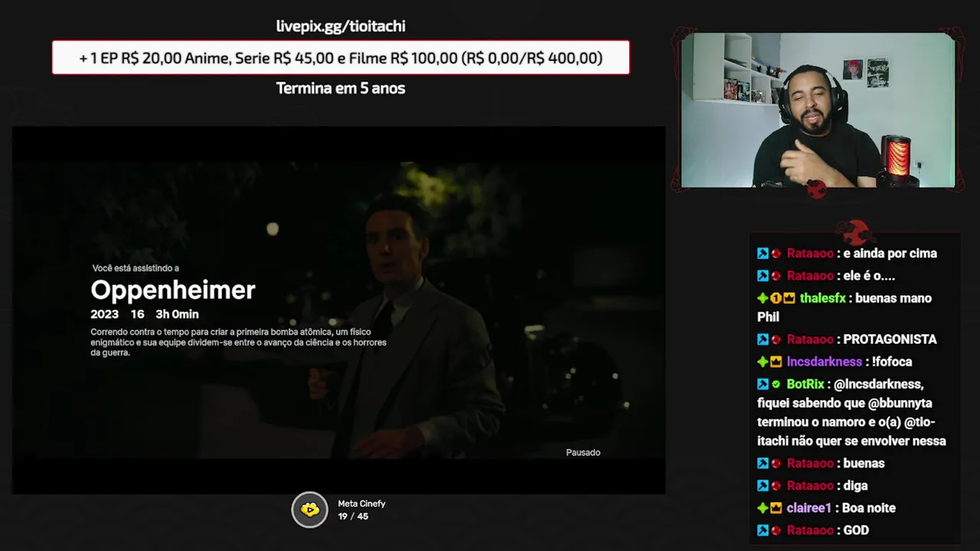
Task: Click blue badge on Rataaoo 'GOD' row
Action: [763, 530]
